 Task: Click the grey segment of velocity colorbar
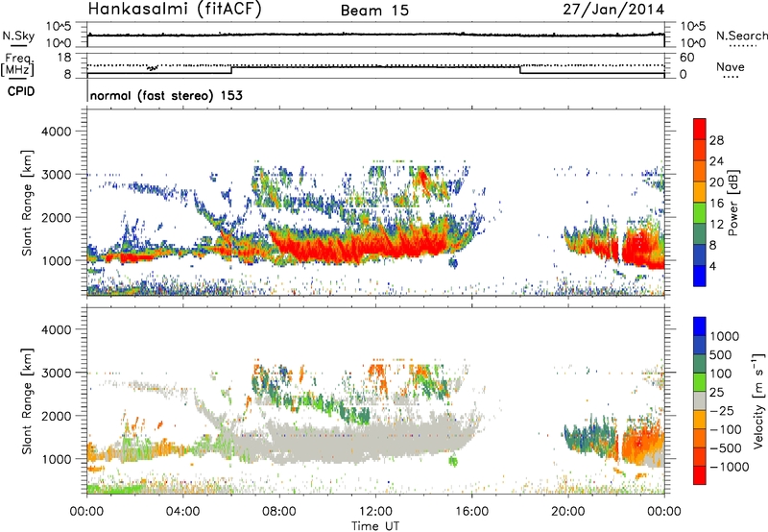pos(700,400)
